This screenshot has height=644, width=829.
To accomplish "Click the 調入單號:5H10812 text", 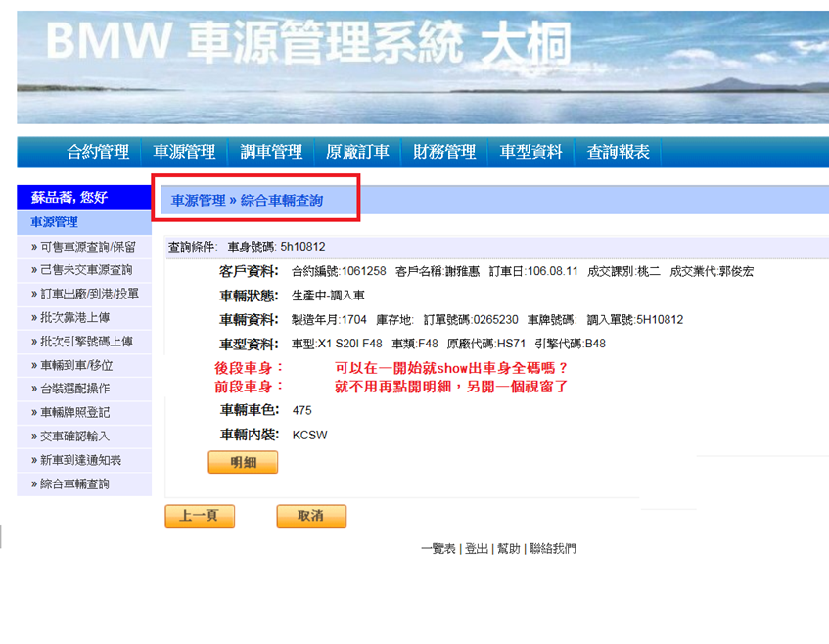I will [x=635, y=319].
